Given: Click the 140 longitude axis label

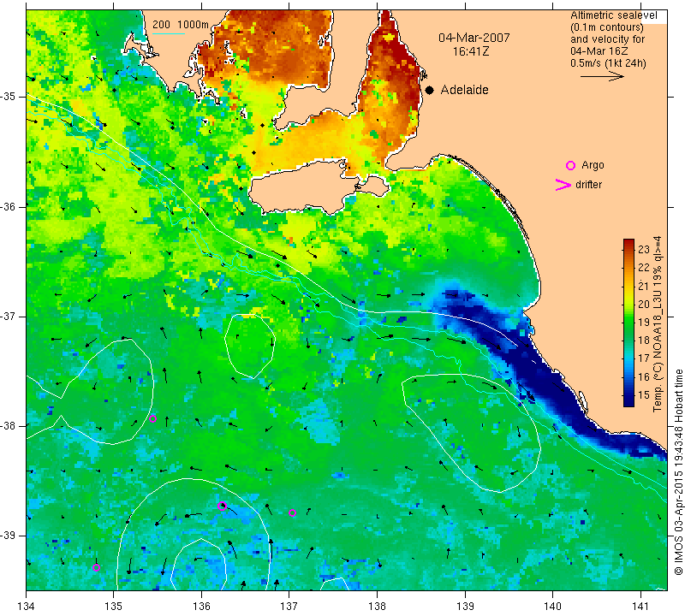Looking at the screenshot, I should point(552,607).
